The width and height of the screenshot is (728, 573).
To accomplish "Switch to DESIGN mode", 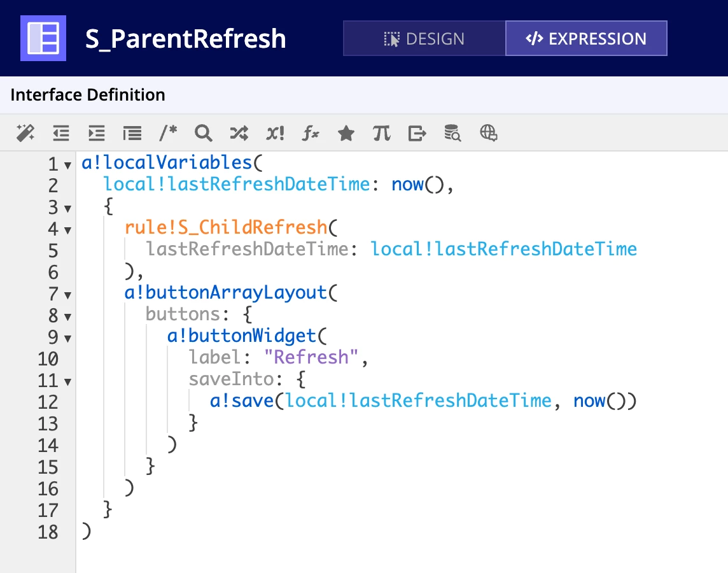I will [x=424, y=39].
